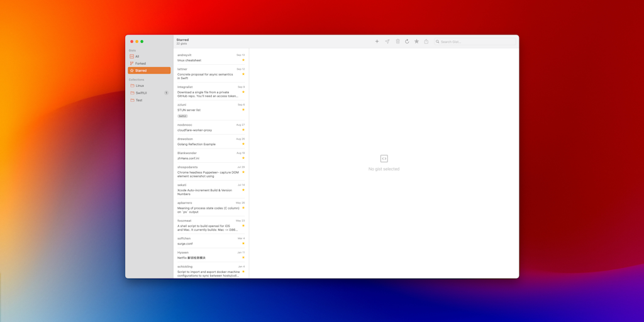
Task: Select the Starred sidebar item
Action: (x=141, y=70)
